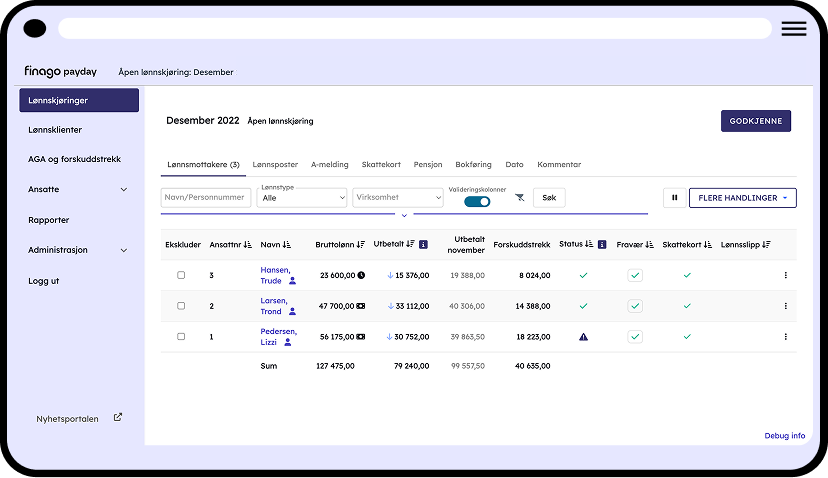Sort by Bruttolønn column sort icon
The height and width of the screenshot is (478, 828).
pos(361,244)
